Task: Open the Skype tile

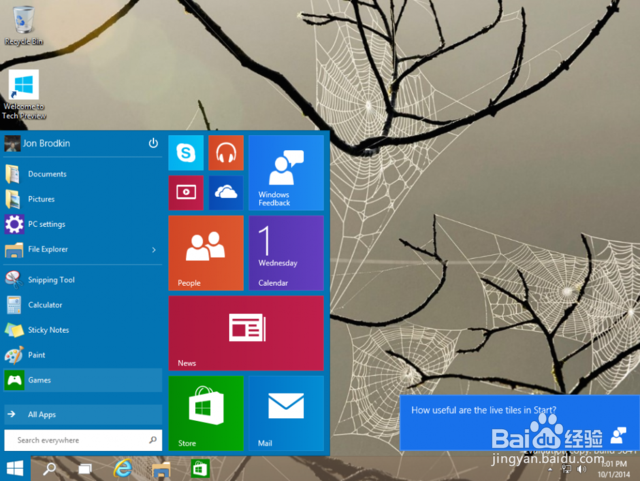Action: 186,153
